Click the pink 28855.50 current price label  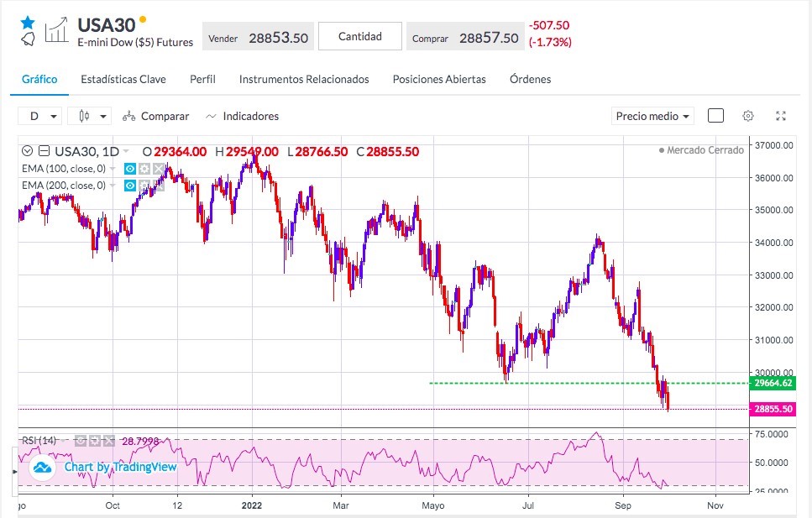click(773, 409)
